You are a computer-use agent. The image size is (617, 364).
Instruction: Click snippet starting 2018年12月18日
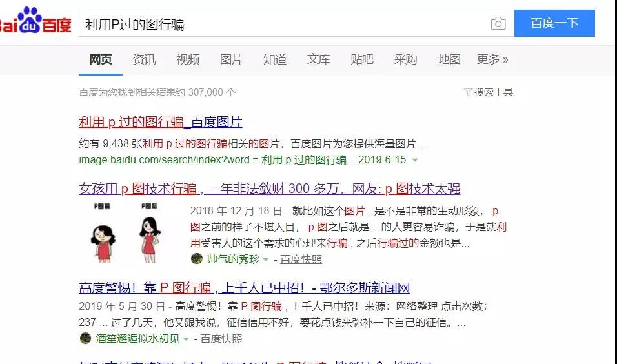[349, 227]
